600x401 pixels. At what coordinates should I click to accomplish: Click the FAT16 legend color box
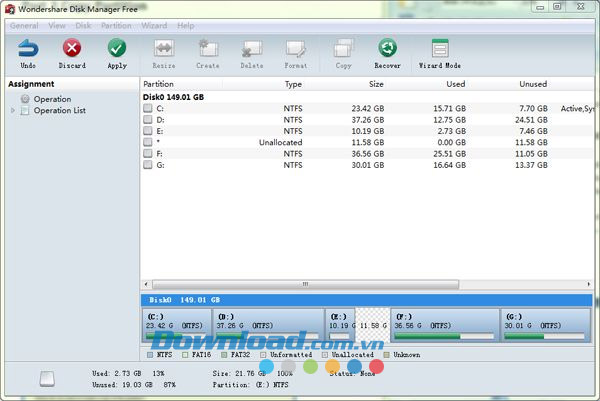click(x=185, y=355)
